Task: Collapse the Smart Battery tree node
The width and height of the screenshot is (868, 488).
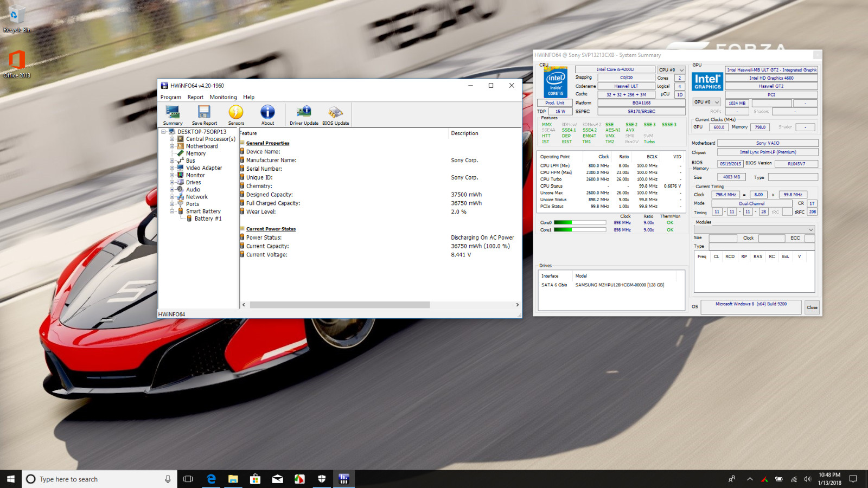Action: click(x=172, y=211)
